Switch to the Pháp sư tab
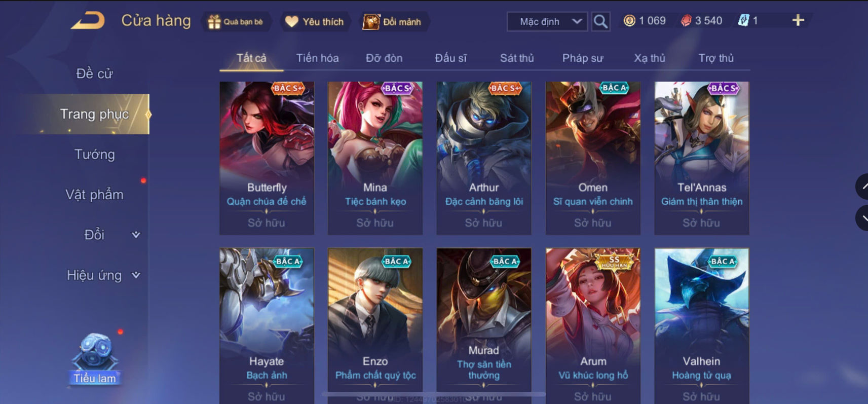868x404 pixels. (583, 58)
